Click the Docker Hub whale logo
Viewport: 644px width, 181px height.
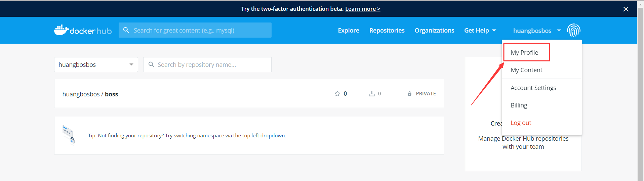83,30
